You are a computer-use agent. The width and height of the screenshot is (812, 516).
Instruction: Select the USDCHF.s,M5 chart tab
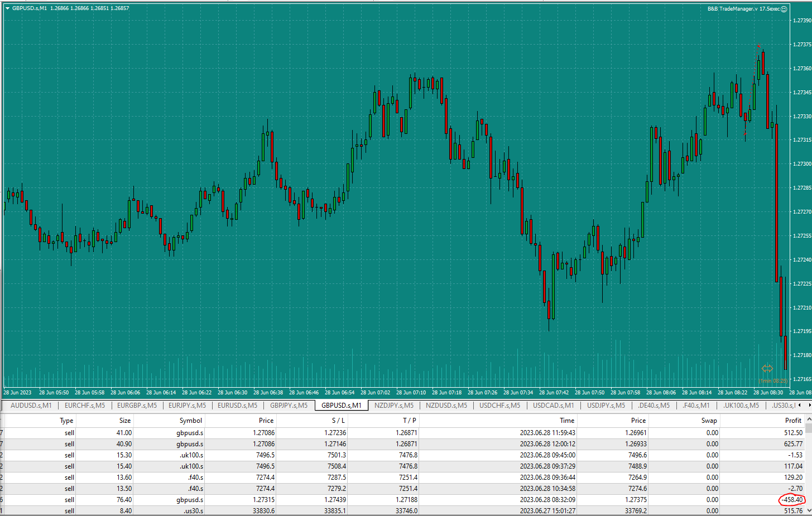pyautogui.click(x=500, y=406)
